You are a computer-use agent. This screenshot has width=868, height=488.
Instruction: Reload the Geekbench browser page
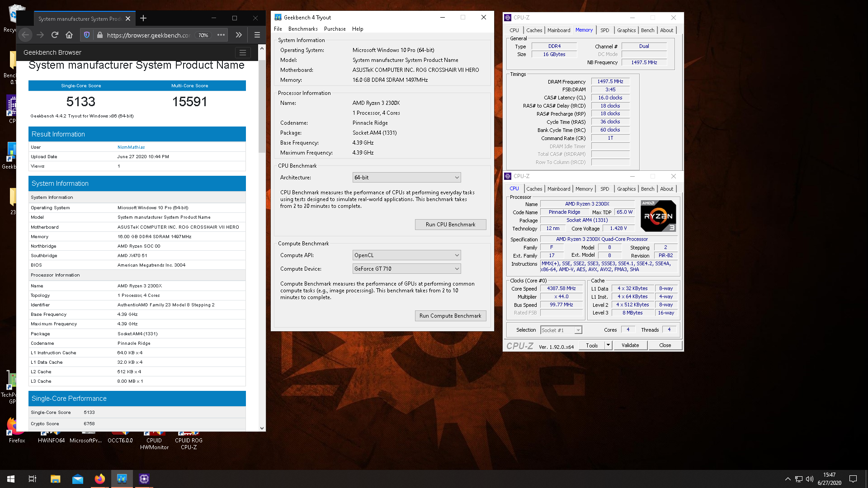(55, 35)
